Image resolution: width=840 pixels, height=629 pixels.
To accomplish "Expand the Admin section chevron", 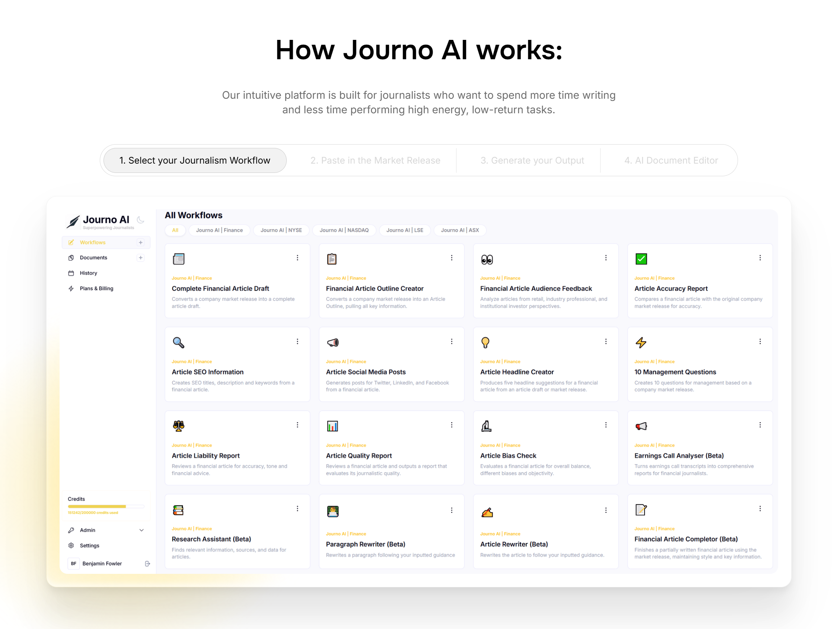I will pyautogui.click(x=141, y=531).
